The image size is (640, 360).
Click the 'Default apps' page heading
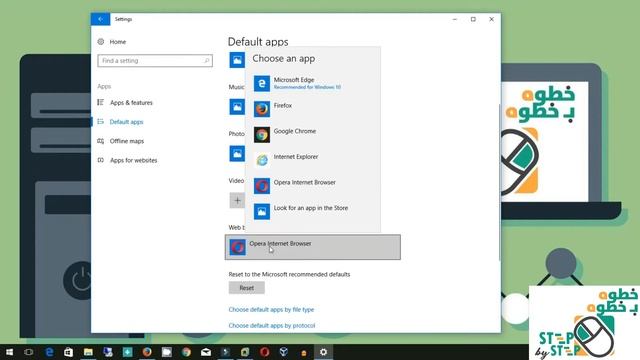point(258,42)
